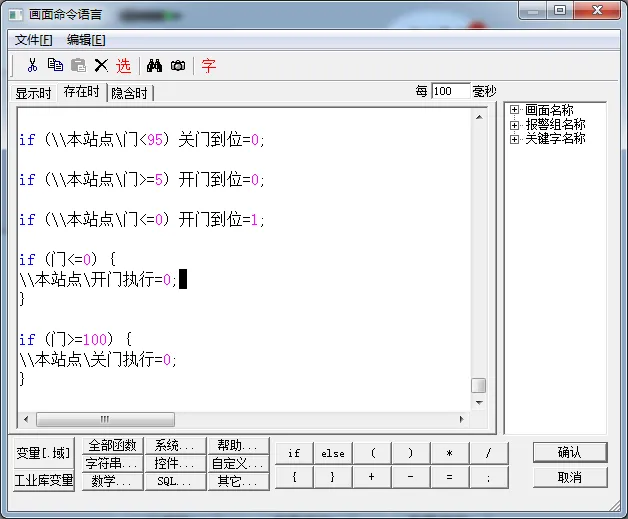The width and height of the screenshot is (628, 519).
Task: Maximize the 画面命令语言 window
Action: point(560,10)
